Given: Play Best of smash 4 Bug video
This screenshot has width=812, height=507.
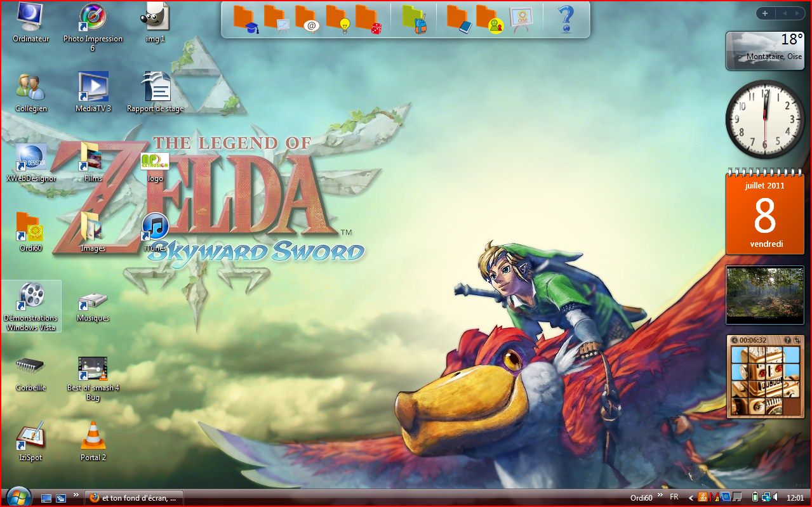Looking at the screenshot, I should click(93, 379).
